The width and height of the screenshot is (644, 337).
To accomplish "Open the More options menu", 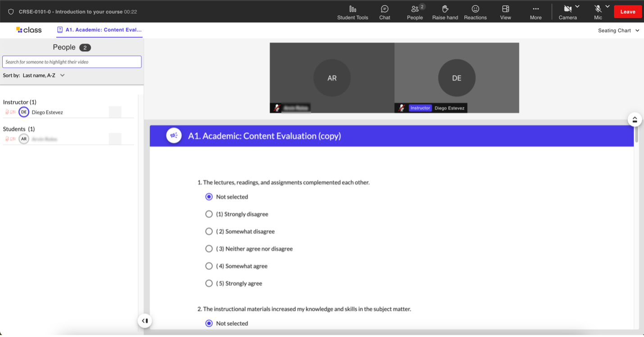I will tap(535, 12).
